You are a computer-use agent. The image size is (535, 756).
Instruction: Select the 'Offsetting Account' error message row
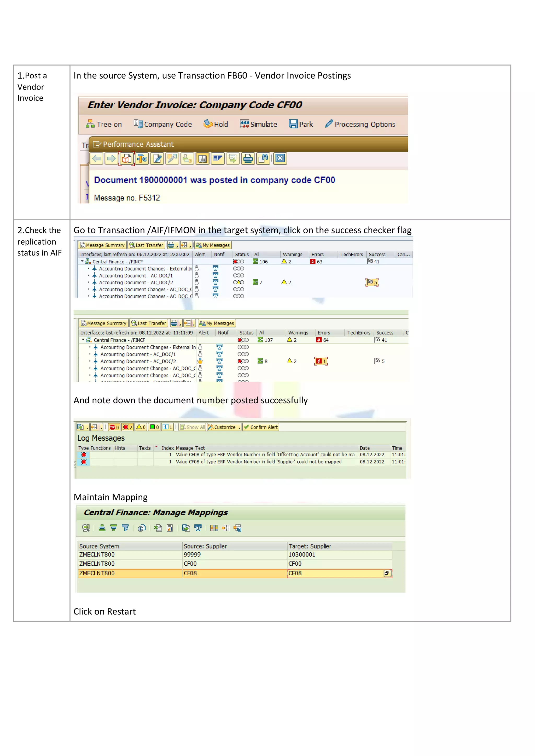(241, 455)
